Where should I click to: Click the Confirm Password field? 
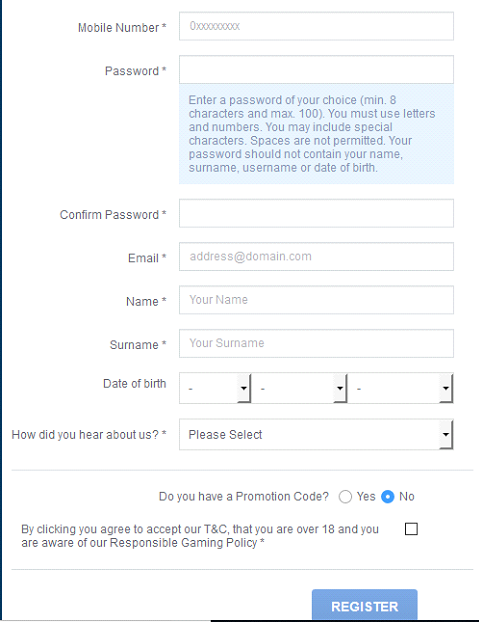[316, 213]
